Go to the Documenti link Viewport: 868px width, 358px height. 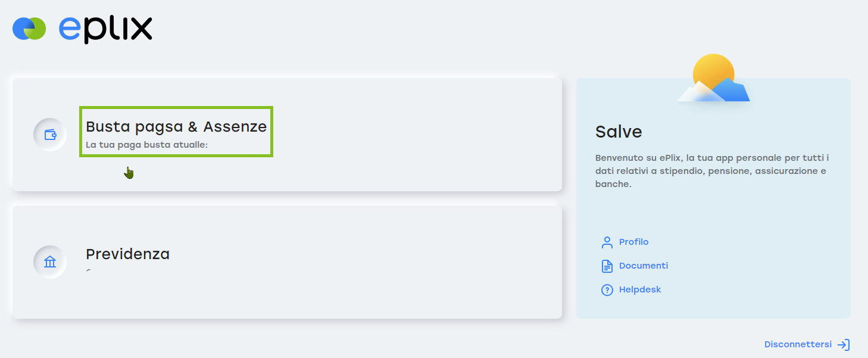[x=644, y=266]
